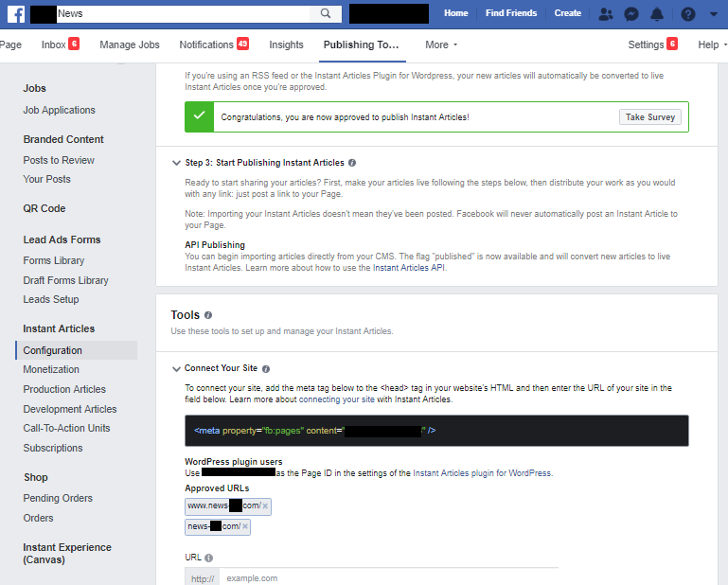Click info icon next to URL label
Viewport: 728px width, 585px height.
209,558
